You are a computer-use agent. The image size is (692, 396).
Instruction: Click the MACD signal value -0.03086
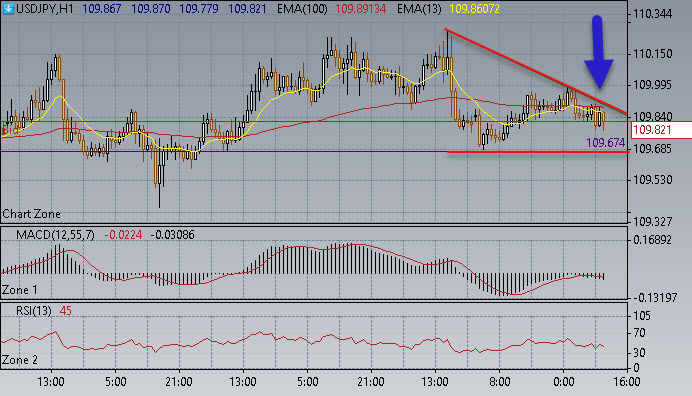pos(173,235)
